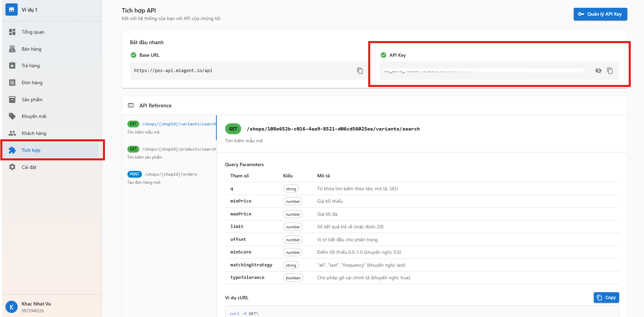Select GET products/search endpoint
Viewport: 644px width, 317px height.
point(172,153)
